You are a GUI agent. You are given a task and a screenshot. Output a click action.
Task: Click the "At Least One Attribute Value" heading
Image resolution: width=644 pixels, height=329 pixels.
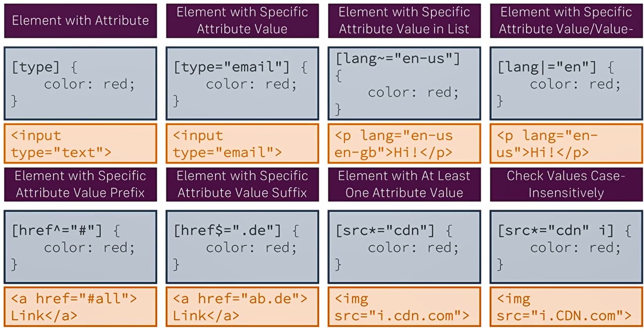click(404, 184)
